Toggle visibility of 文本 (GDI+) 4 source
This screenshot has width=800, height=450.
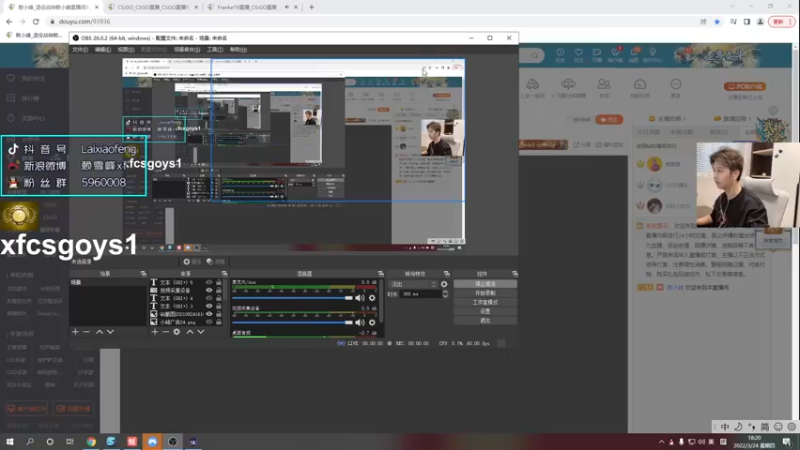point(209,298)
